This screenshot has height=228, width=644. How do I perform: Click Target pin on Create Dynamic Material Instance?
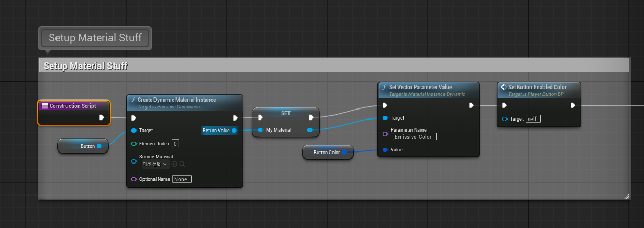(x=134, y=131)
